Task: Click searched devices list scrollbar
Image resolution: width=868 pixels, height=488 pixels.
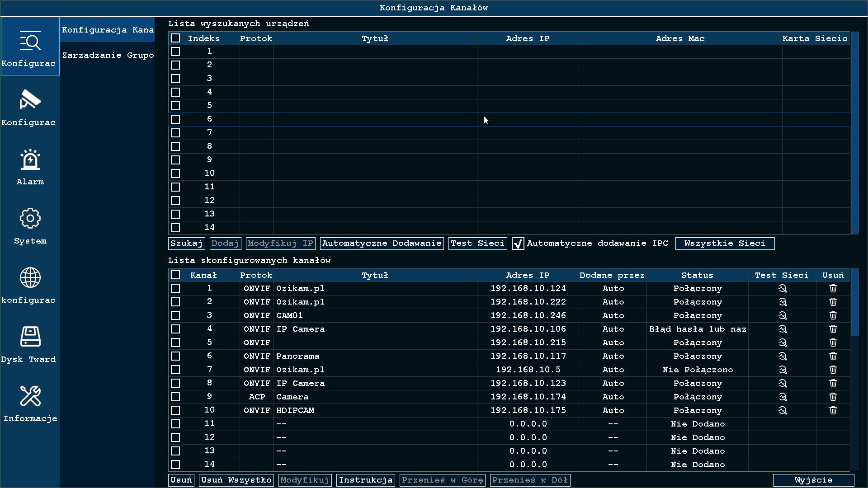Action: [854, 133]
